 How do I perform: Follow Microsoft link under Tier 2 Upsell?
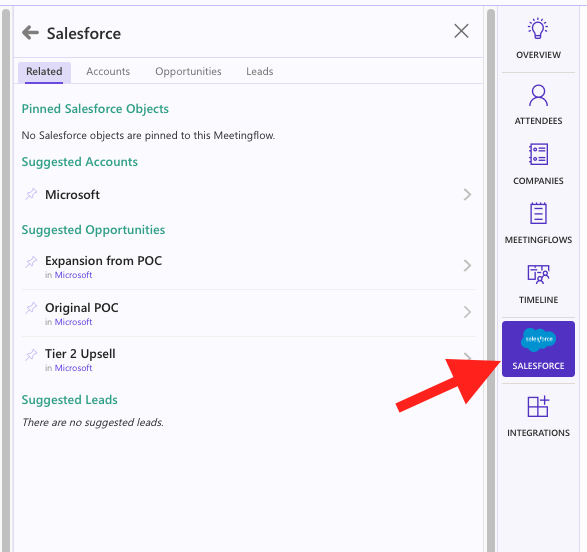73,368
